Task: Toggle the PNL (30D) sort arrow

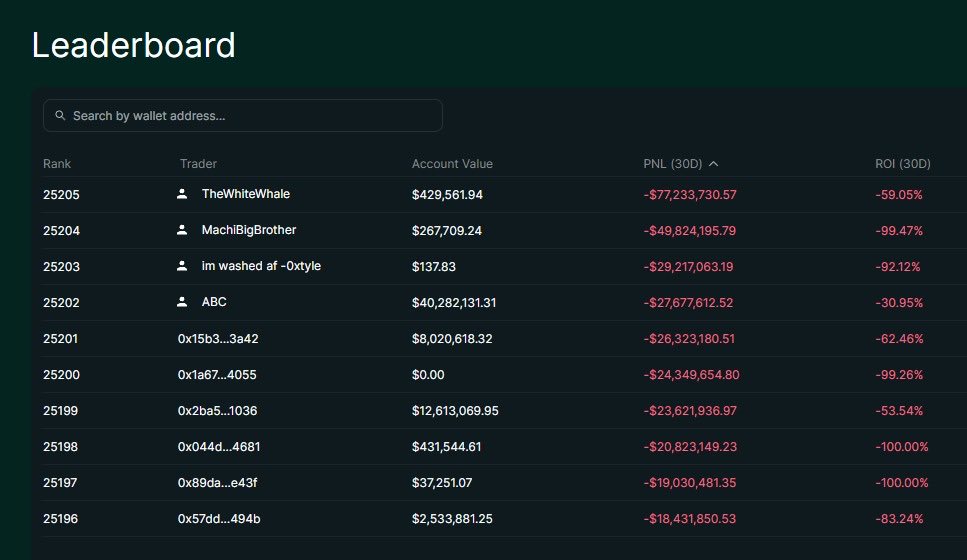Action: coord(714,163)
